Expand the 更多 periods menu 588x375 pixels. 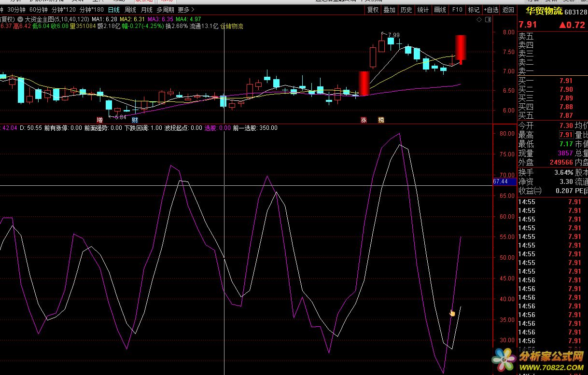click(x=186, y=10)
